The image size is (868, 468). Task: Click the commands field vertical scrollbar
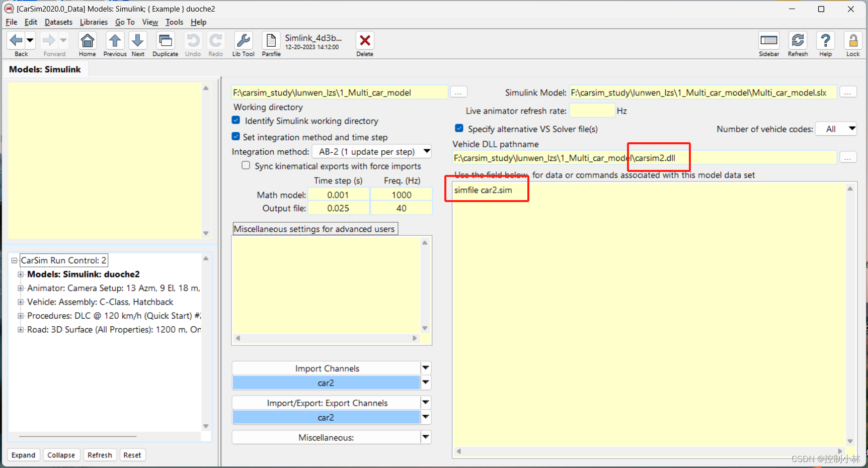[850, 315]
